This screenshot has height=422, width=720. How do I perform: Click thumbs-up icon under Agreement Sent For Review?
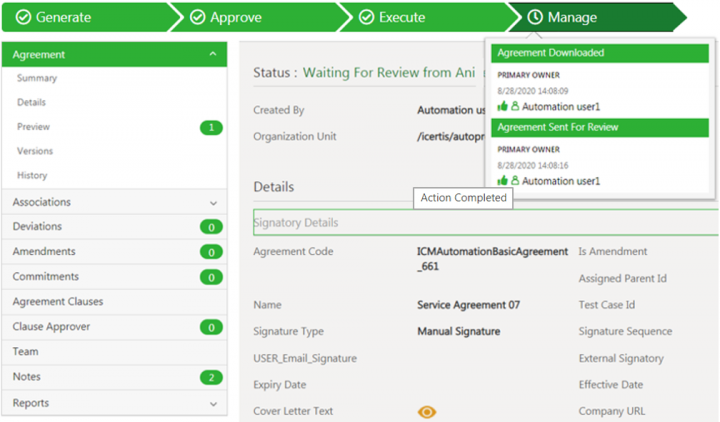point(502,180)
